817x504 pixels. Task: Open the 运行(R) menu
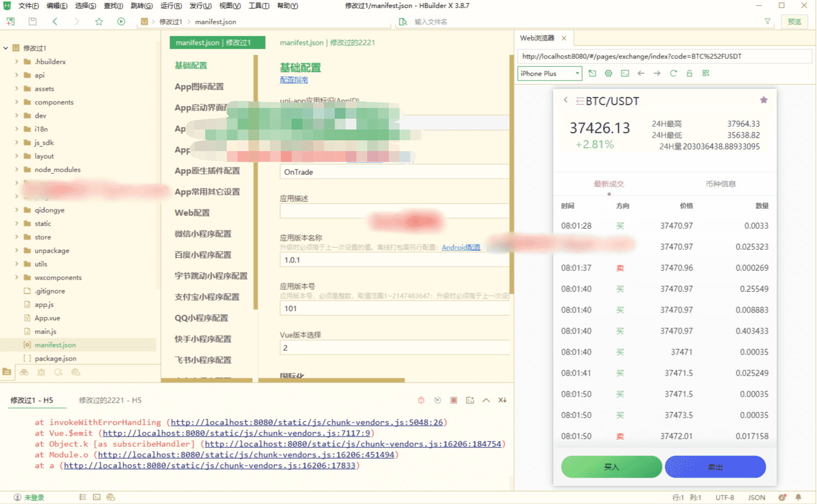click(x=171, y=6)
